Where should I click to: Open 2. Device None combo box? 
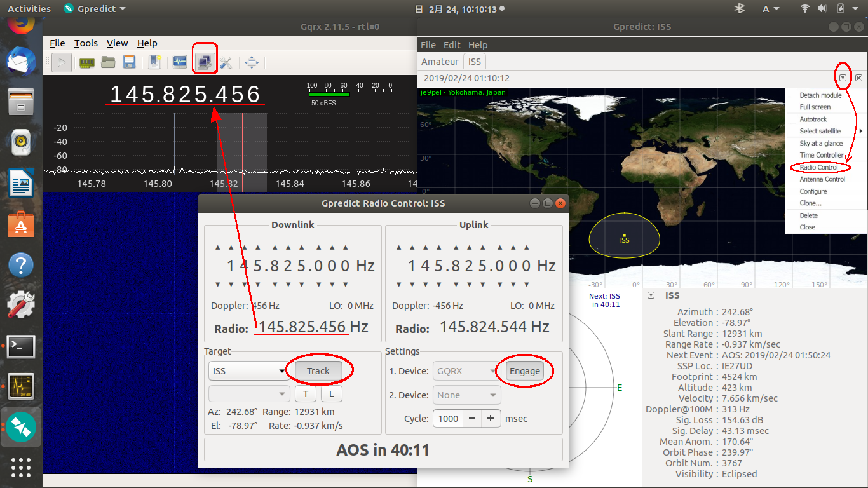tap(467, 395)
